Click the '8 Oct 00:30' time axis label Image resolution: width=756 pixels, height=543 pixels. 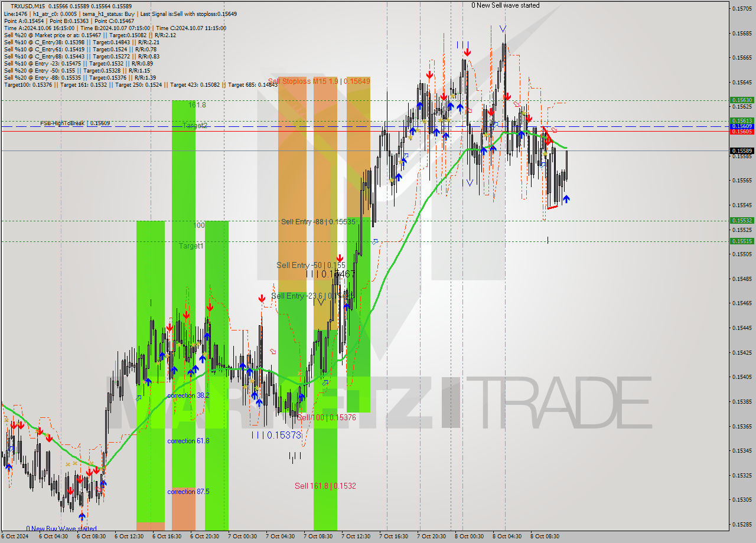pyautogui.click(x=470, y=537)
